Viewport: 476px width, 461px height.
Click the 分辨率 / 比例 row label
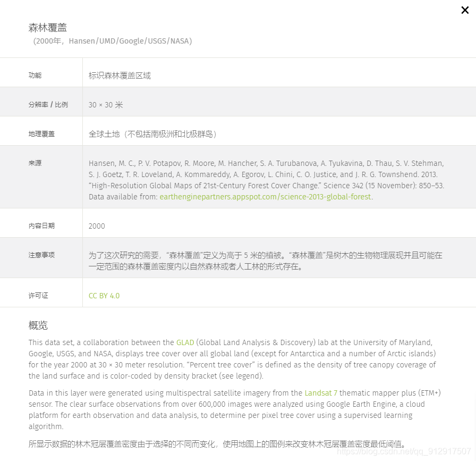(x=48, y=105)
